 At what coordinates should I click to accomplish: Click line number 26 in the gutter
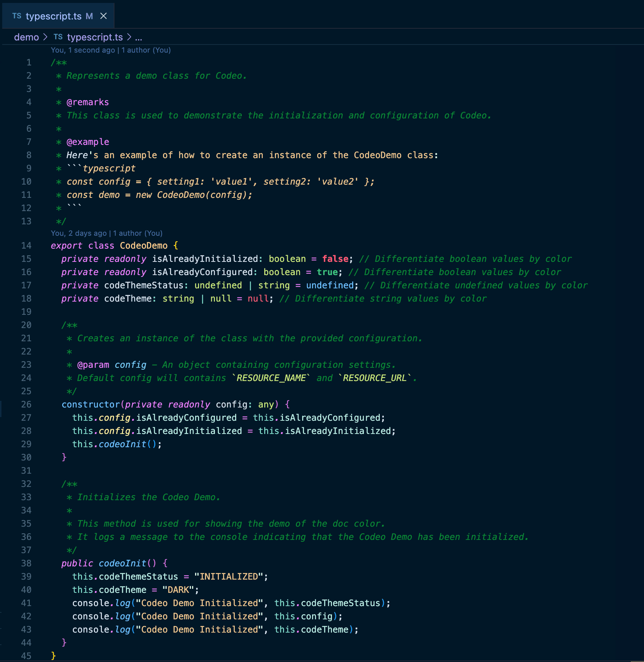pyautogui.click(x=26, y=405)
